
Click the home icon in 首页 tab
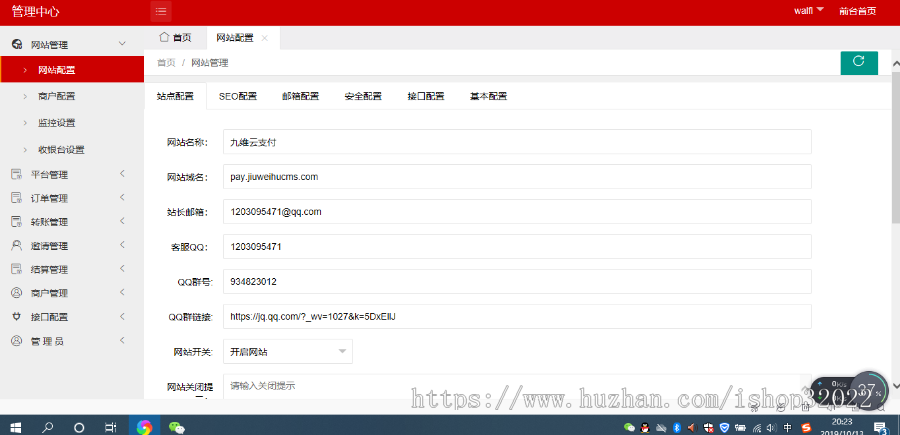pos(164,37)
